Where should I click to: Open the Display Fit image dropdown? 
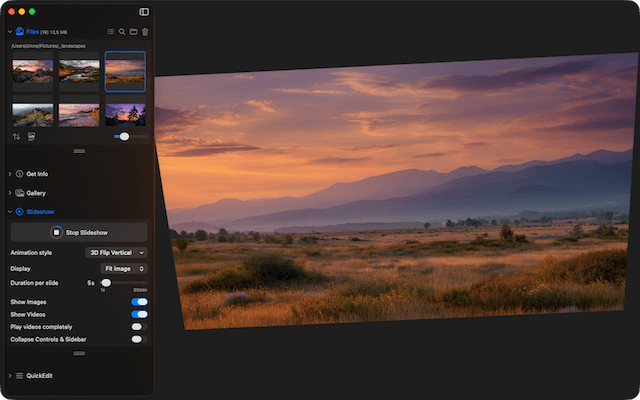(x=125, y=268)
